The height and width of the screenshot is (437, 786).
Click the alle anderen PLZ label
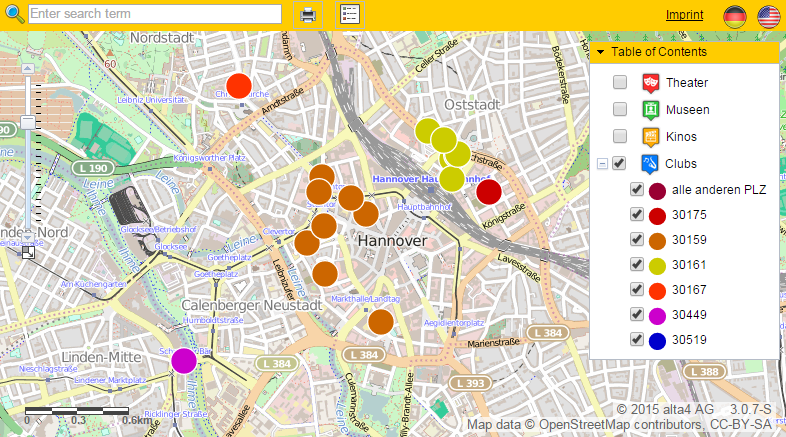pos(719,190)
